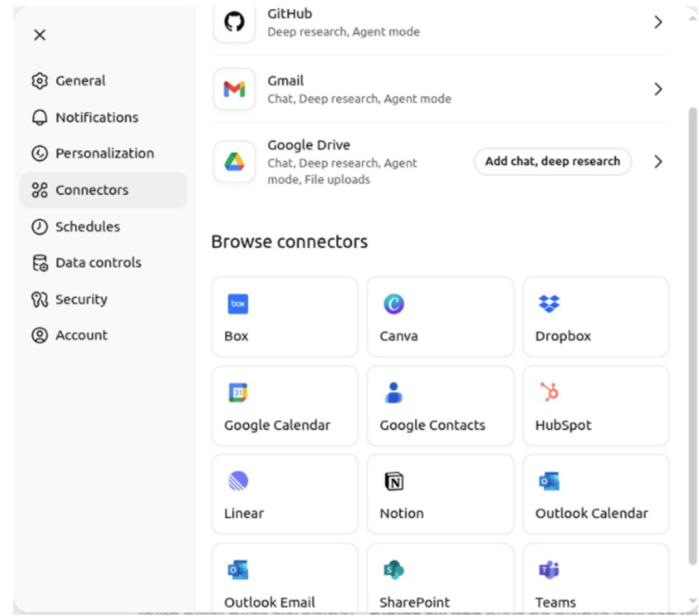Viewport: 699px width, 616px height.
Task: Open the Box connector tile
Action: (x=284, y=317)
